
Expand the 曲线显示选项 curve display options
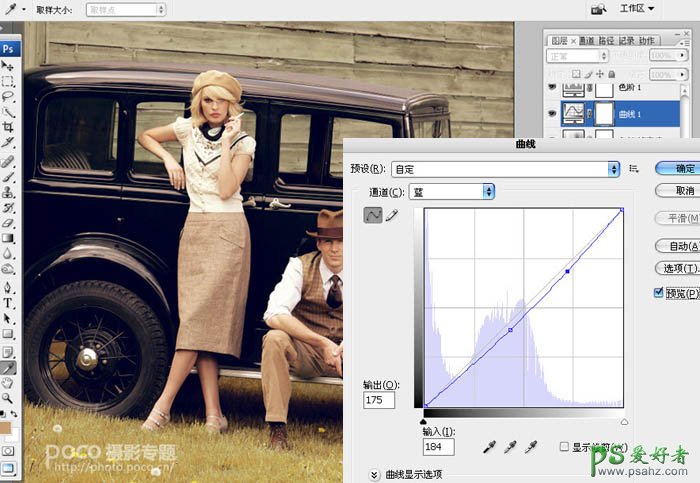pos(374,474)
